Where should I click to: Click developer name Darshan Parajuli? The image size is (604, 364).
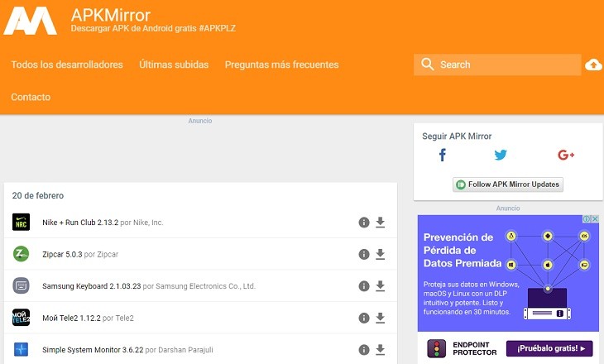(185, 350)
